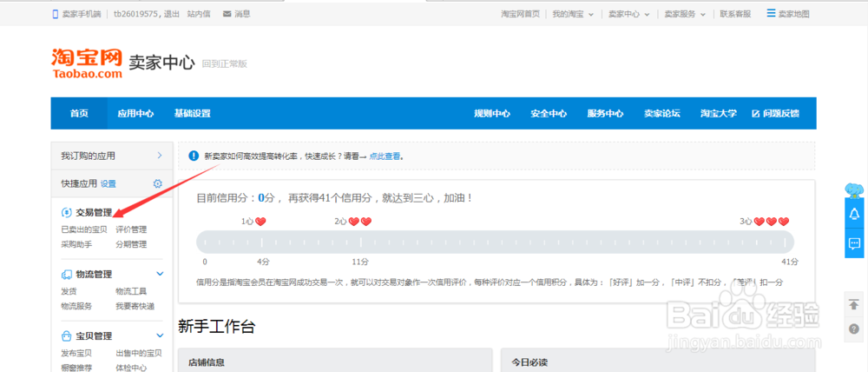Screen dimensions: 868x372
Task: Open the 消息 envelope icon
Action: (227, 14)
